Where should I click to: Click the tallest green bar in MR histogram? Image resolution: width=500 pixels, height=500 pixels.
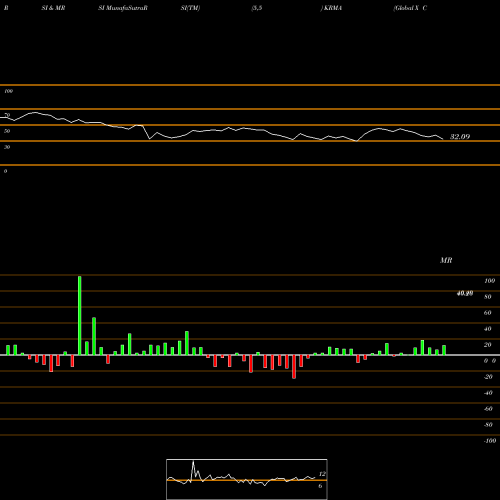pyautogui.click(x=79, y=315)
